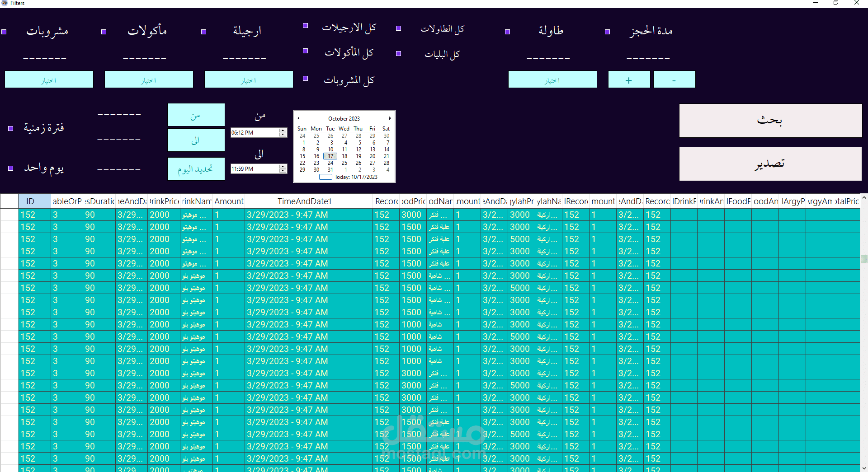Screen dimensions: 868x472
Task: Click Today: 10/17/2023 link in calendar
Action: (x=349, y=177)
